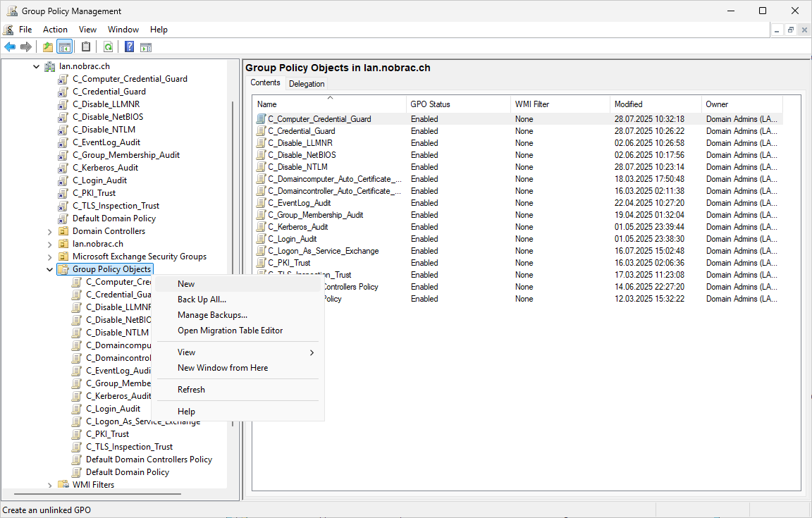The height and width of the screenshot is (518, 812).
Task: Toggle the Show/Hide Console Tree toolbar icon
Action: pyautogui.click(x=65, y=47)
